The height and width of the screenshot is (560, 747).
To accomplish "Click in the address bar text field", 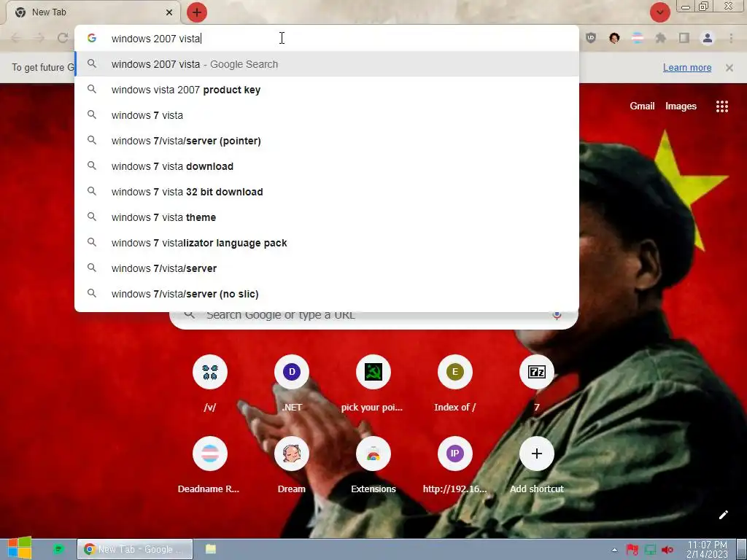I will point(326,38).
